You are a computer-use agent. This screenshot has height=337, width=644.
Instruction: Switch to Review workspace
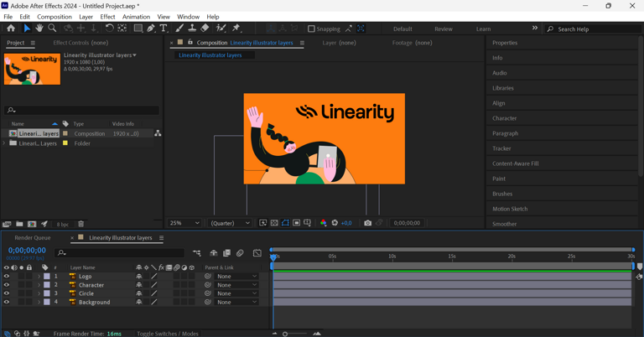click(444, 29)
